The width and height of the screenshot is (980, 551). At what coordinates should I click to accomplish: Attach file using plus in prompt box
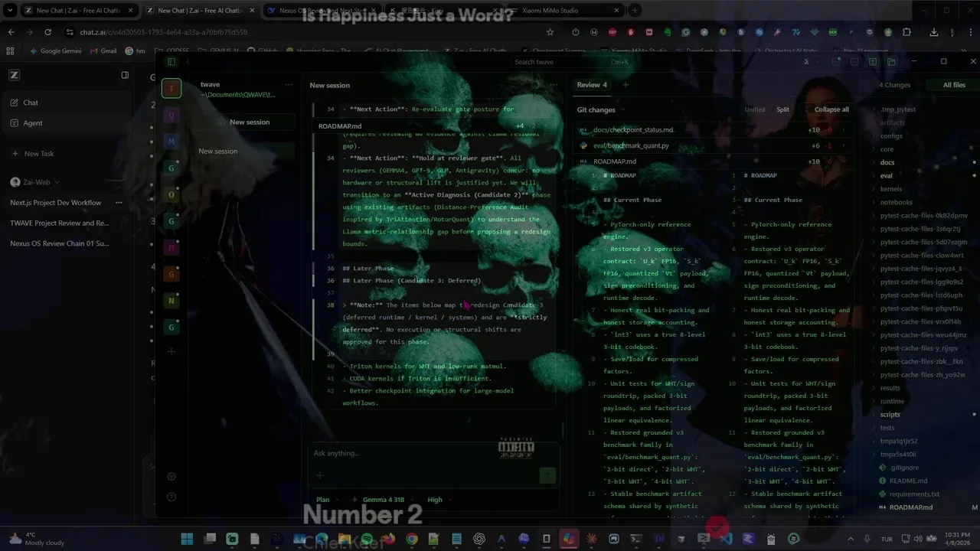[x=319, y=475]
